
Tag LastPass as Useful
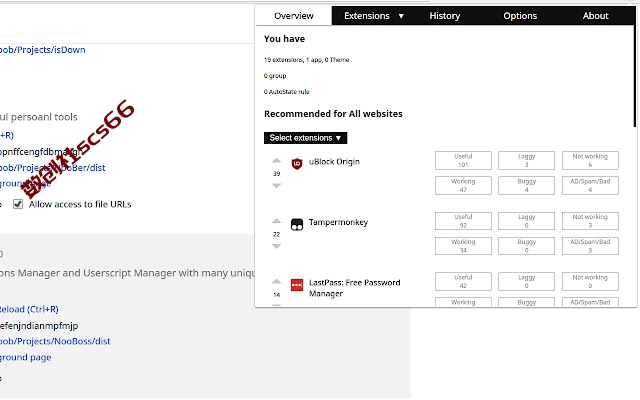coord(463,281)
